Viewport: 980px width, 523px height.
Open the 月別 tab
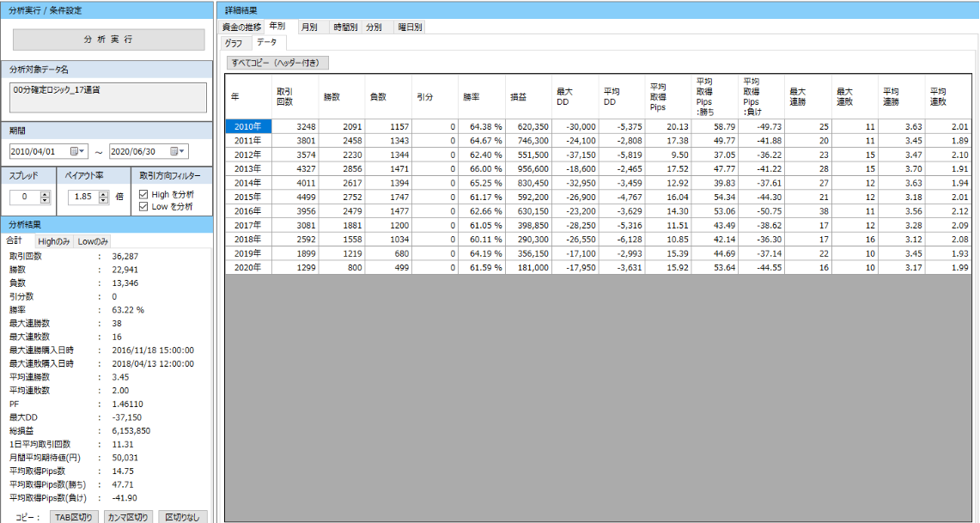click(x=309, y=27)
